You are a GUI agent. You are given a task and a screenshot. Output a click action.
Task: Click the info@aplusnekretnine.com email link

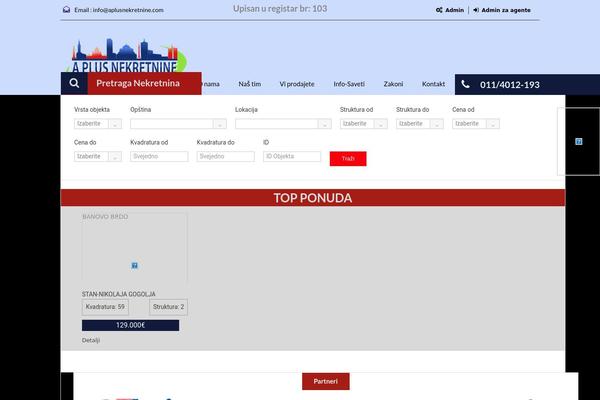point(128,10)
